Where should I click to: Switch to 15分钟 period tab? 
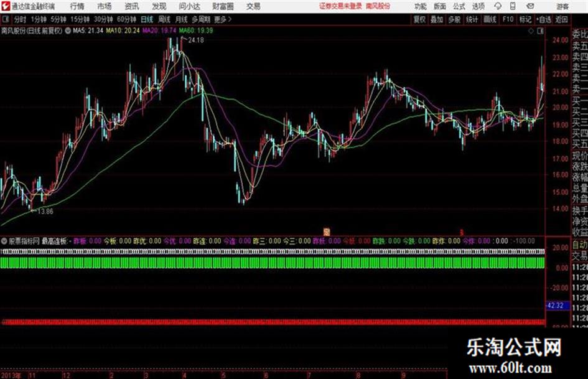(x=80, y=19)
